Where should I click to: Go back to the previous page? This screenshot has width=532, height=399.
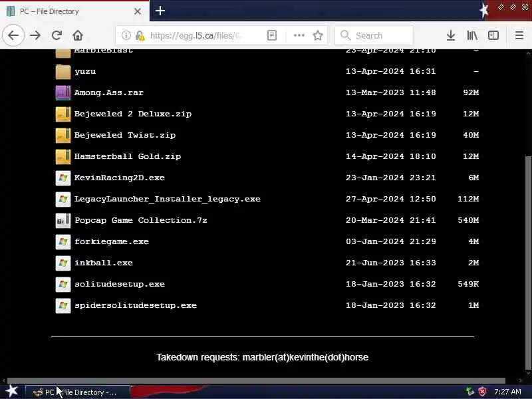tap(13, 35)
